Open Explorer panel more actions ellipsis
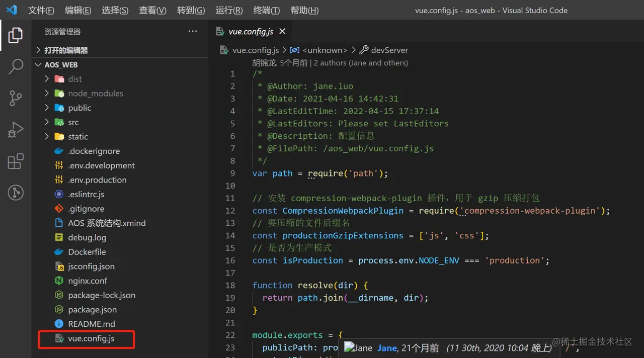This screenshot has height=358, width=644. pos(193,32)
